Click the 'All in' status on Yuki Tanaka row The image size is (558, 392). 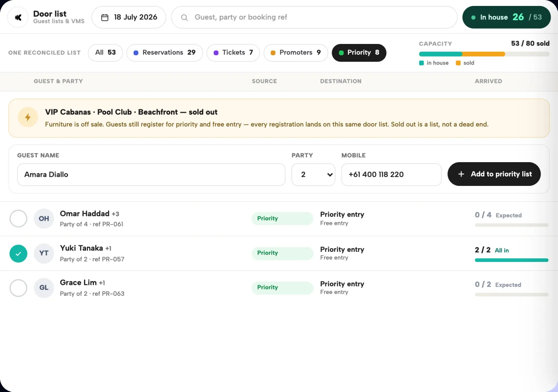pyautogui.click(x=502, y=250)
